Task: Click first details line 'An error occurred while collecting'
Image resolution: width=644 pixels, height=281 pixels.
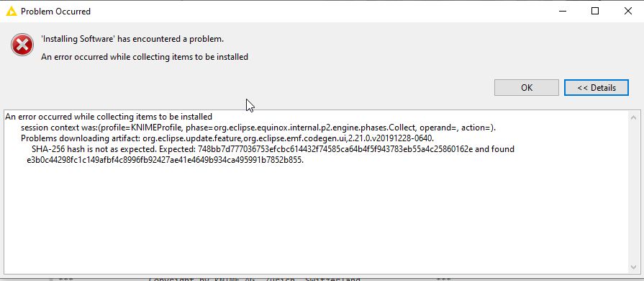Action: tap(109, 117)
